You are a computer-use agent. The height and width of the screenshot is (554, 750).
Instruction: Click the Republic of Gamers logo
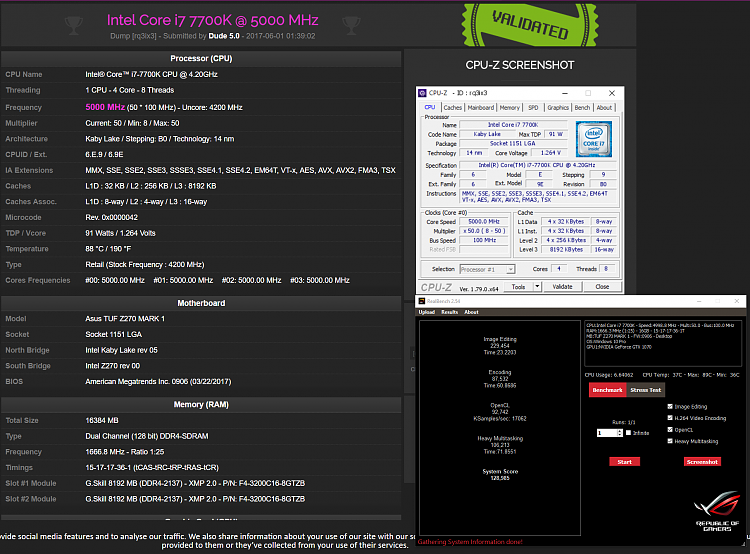717,511
